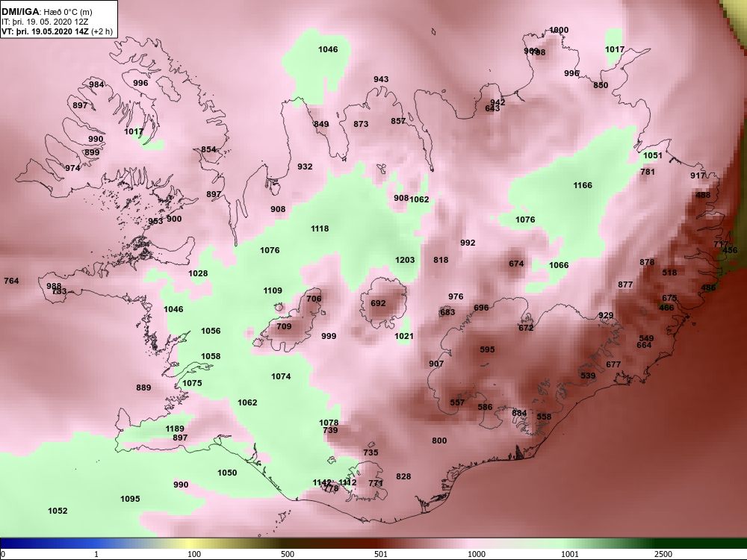Click the 984 value in the Westfjords
Viewport: 747px width, 560px height.
pyautogui.click(x=96, y=84)
